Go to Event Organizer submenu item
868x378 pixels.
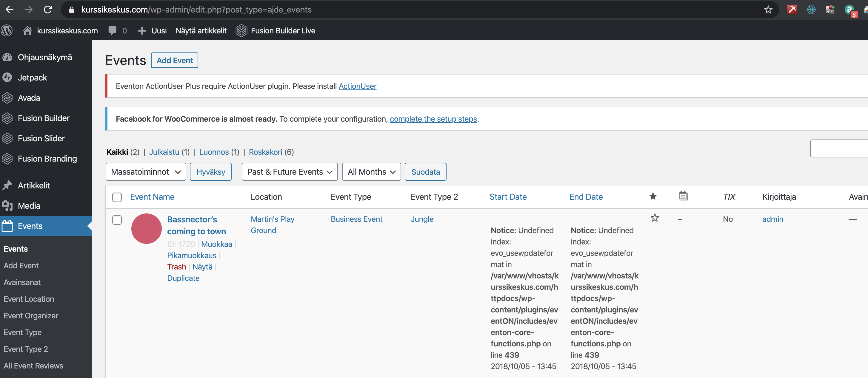(31, 315)
